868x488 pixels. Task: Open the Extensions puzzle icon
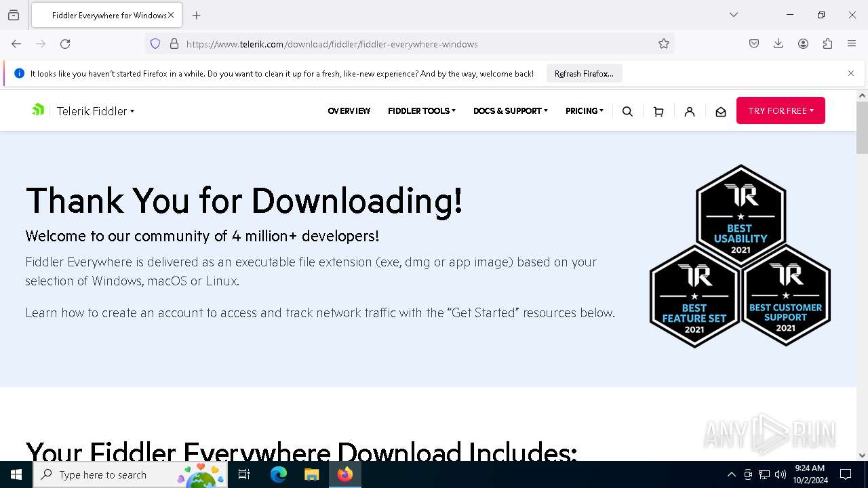827,44
